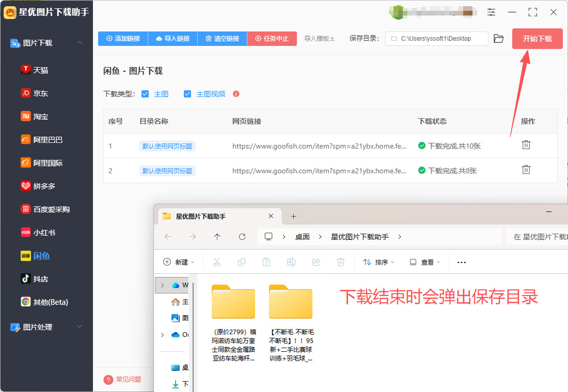
Task: Open the Doudian (抖店) sidebar entry
Action: tap(35, 279)
